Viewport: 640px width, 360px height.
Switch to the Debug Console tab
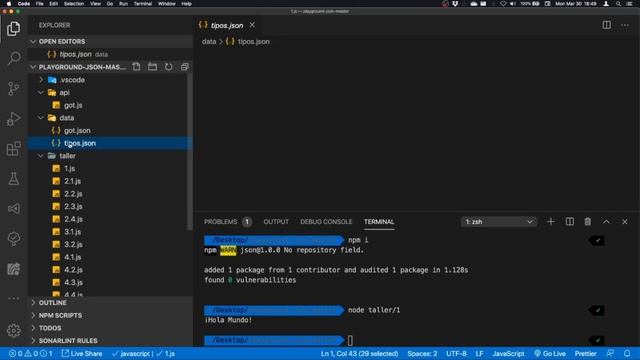click(x=326, y=222)
